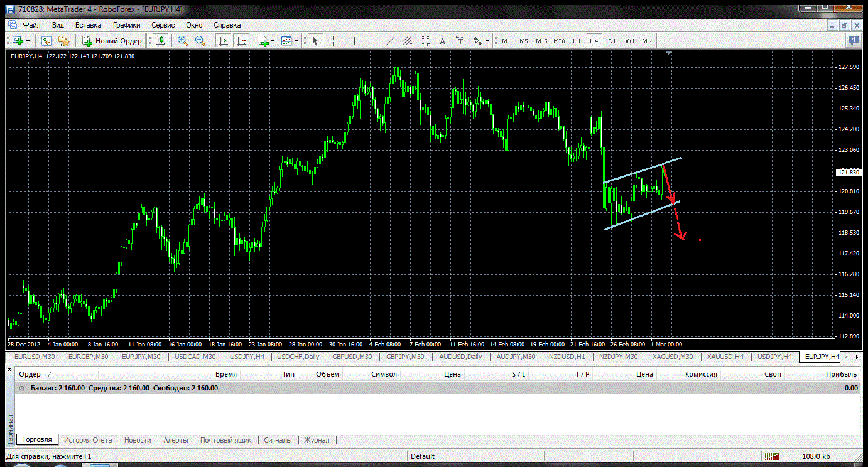Switch to the NZDUSD,H1 chart tab
The height and width of the screenshot is (467, 868).
(x=565, y=357)
